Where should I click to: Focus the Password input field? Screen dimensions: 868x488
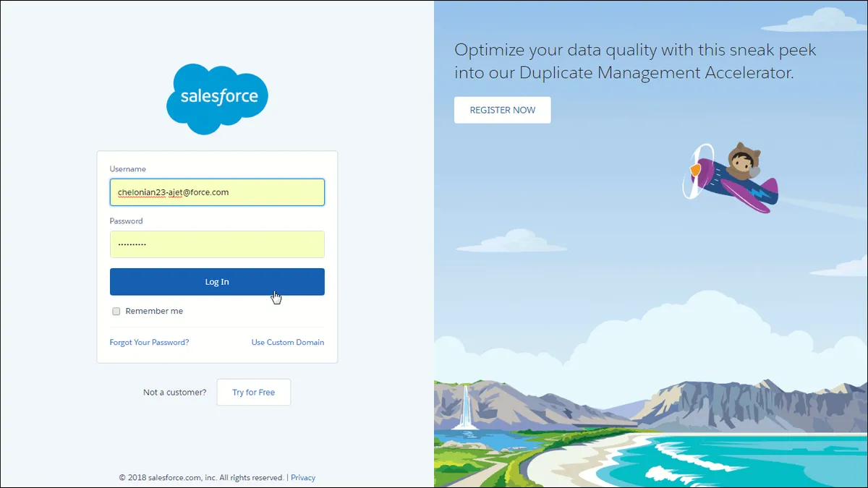tap(217, 244)
